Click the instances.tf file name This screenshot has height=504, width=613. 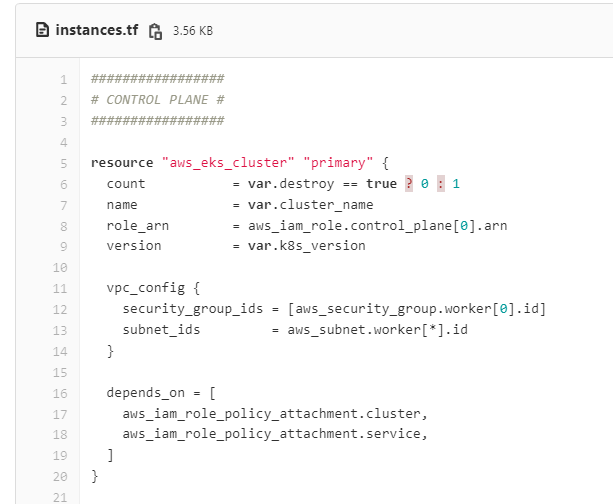tap(95, 31)
